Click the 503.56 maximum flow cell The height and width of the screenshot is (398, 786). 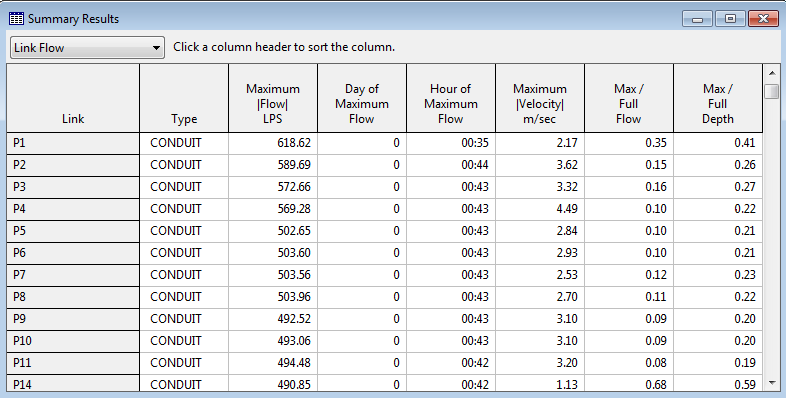coord(273,276)
